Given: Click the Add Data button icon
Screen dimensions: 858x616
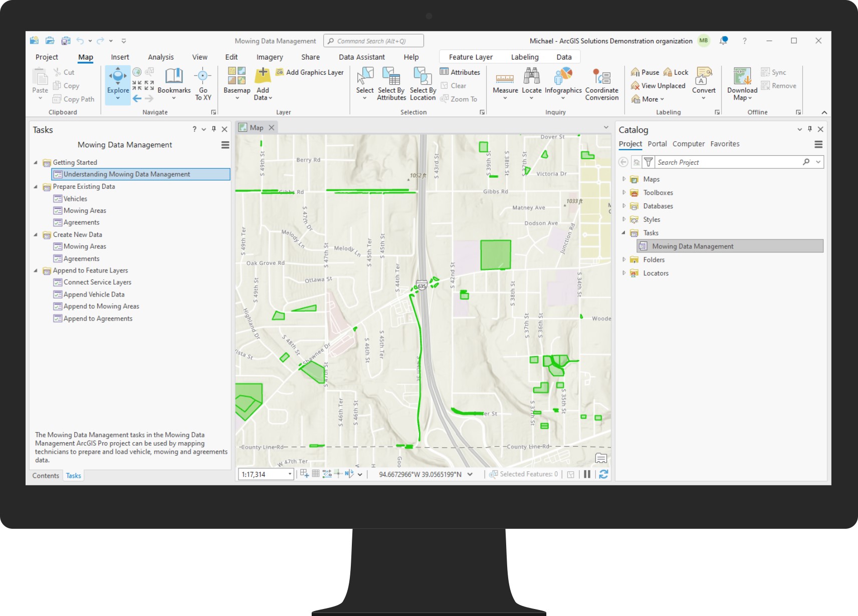Looking at the screenshot, I should point(263,76).
